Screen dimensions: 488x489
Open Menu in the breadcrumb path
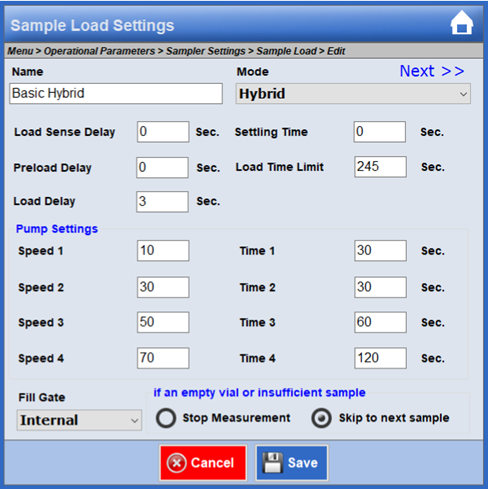tap(20, 51)
